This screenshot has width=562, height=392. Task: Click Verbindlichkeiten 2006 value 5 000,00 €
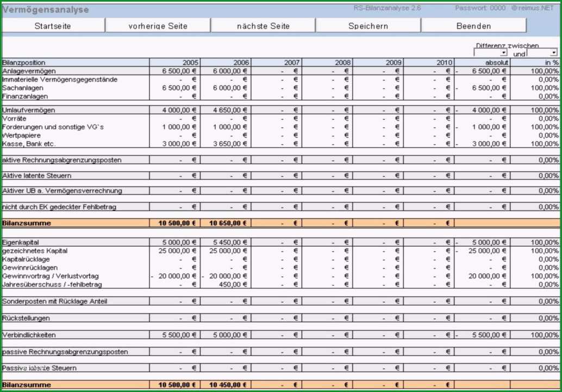pos(230,335)
